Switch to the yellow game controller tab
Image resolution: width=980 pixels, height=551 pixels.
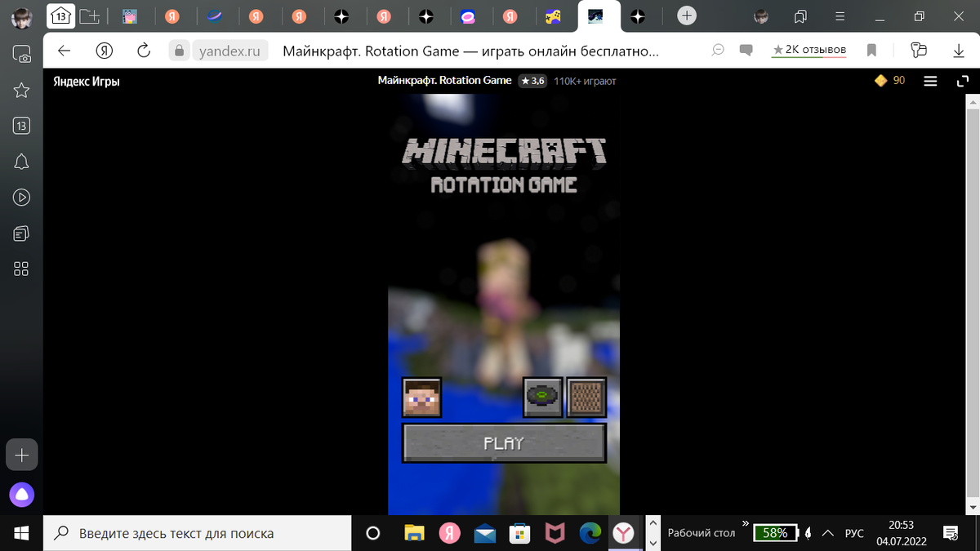click(553, 16)
